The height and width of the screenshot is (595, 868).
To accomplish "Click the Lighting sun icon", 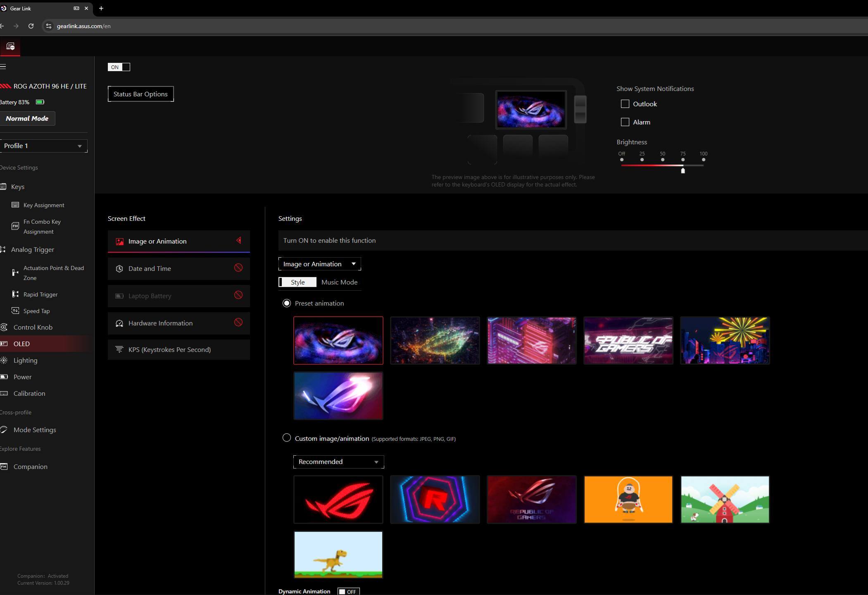I will pos(4,360).
